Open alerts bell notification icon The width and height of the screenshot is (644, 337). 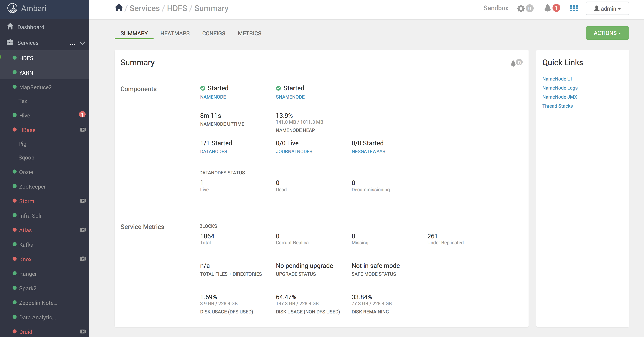coord(548,8)
